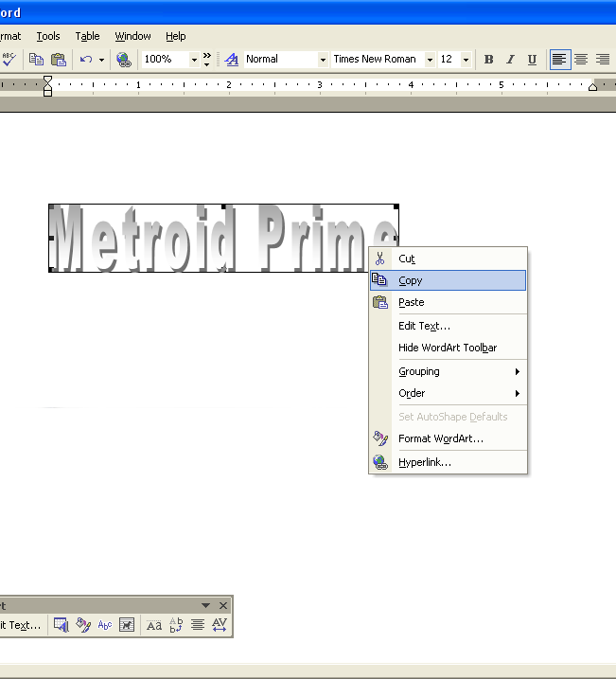Viewport: 616px width, 679px height.
Task: Click the Styles and Formatting icon
Action: pyautogui.click(x=231, y=59)
